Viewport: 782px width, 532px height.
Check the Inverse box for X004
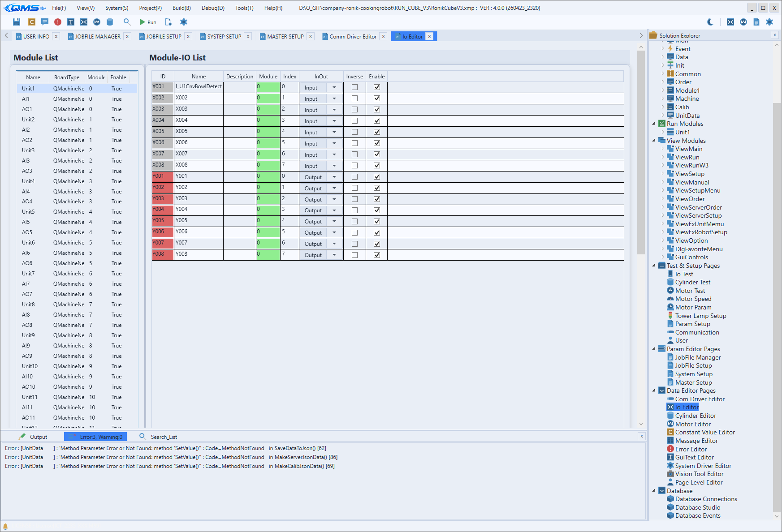coord(354,121)
